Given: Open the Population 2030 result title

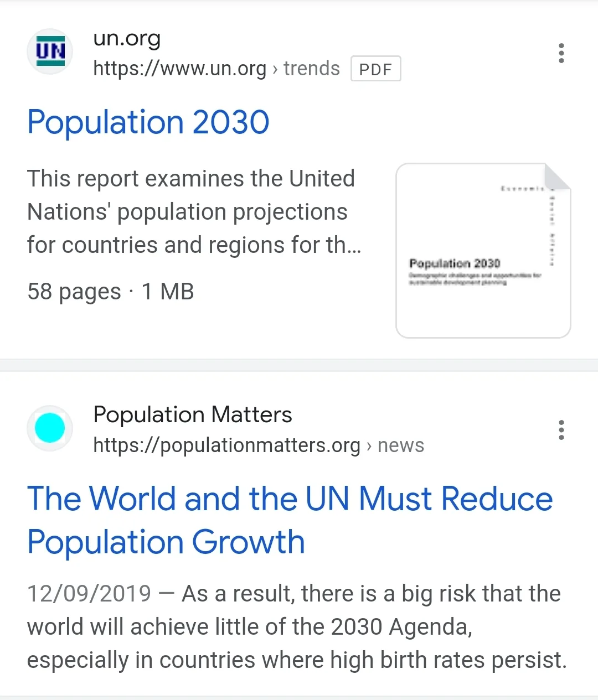Looking at the screenshot, I should (148, 122).
